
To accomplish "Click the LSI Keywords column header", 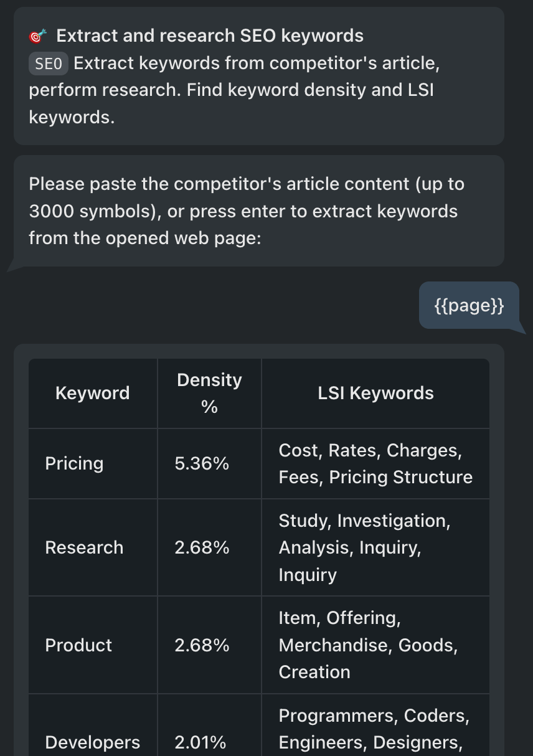I will (375, 394).
